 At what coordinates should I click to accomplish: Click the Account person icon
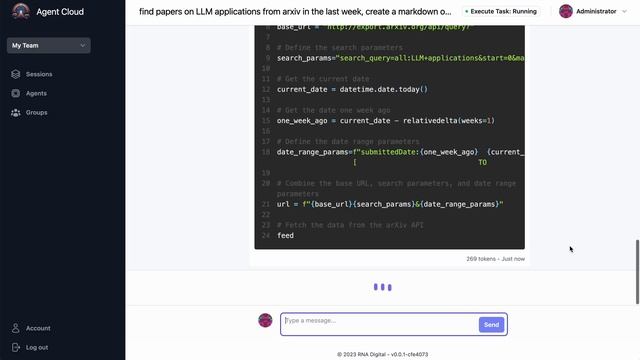click(16, 328)
